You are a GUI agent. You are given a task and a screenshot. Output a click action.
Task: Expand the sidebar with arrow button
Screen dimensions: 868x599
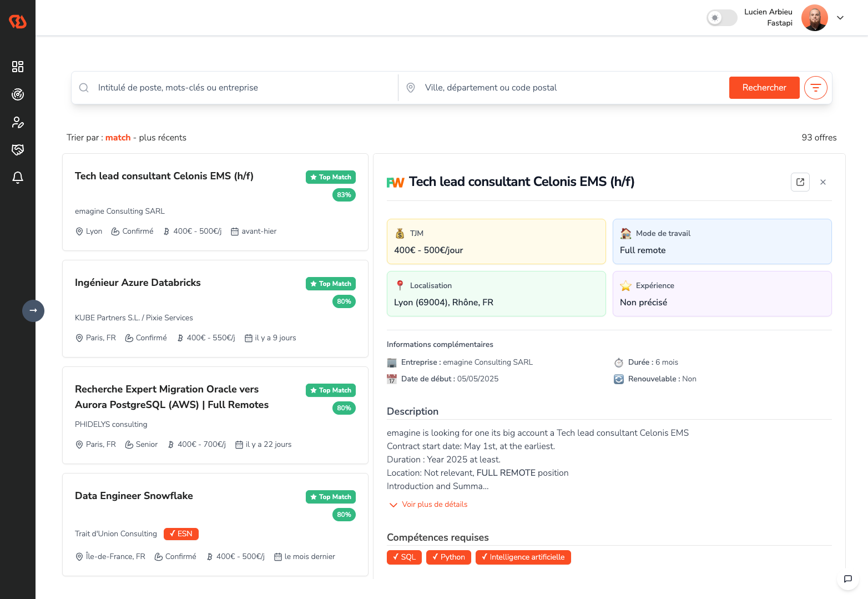pyautogui.click(x=33, y=310)
